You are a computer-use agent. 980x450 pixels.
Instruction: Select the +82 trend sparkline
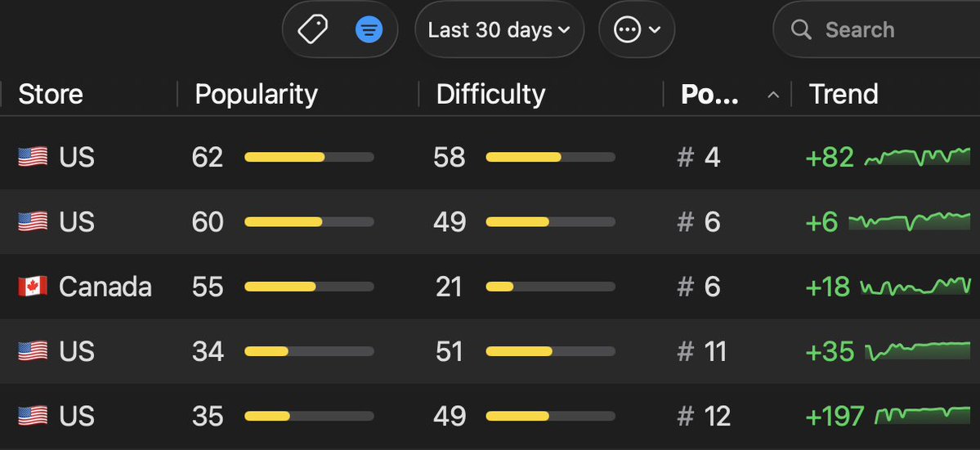coord(917,157)
